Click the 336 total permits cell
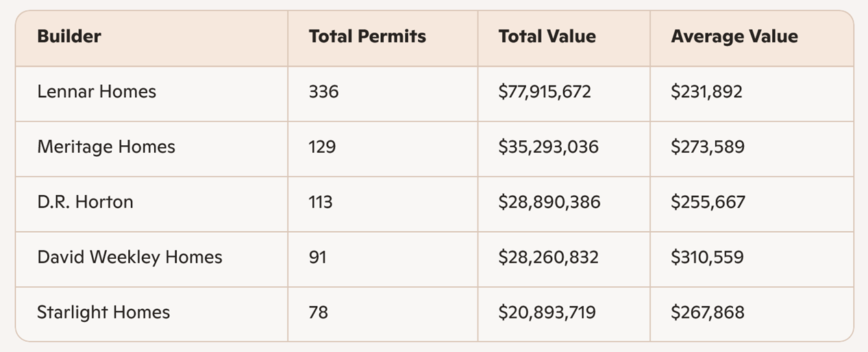 pyautogui.click(x=323, y=92)
